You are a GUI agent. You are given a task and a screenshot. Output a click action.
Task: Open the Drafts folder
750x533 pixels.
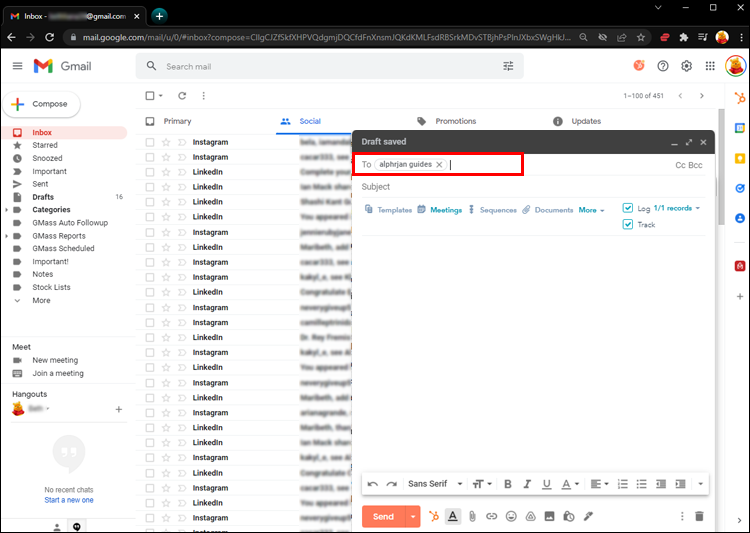click(43, 197)
